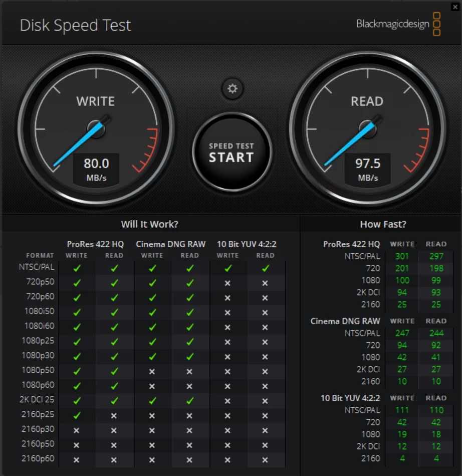Click Cinema DNG 1080 read value 41
This screenshot has width=462, height=476.
pyautogui.click(x=436, y=357)
